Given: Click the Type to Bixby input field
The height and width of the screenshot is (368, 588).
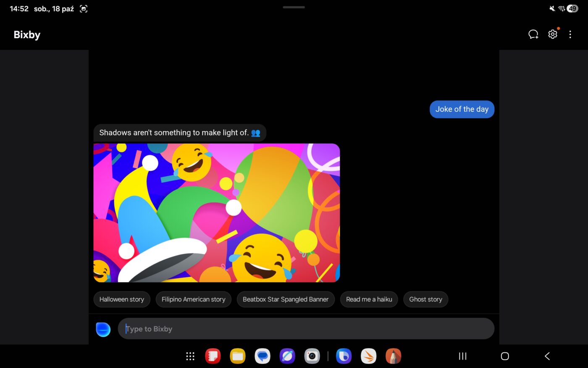Looking at the screenshot, I should pos(306,329).
